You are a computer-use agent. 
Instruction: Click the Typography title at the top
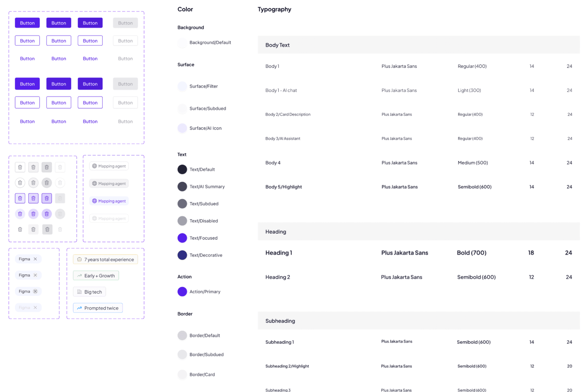[274, 9]
